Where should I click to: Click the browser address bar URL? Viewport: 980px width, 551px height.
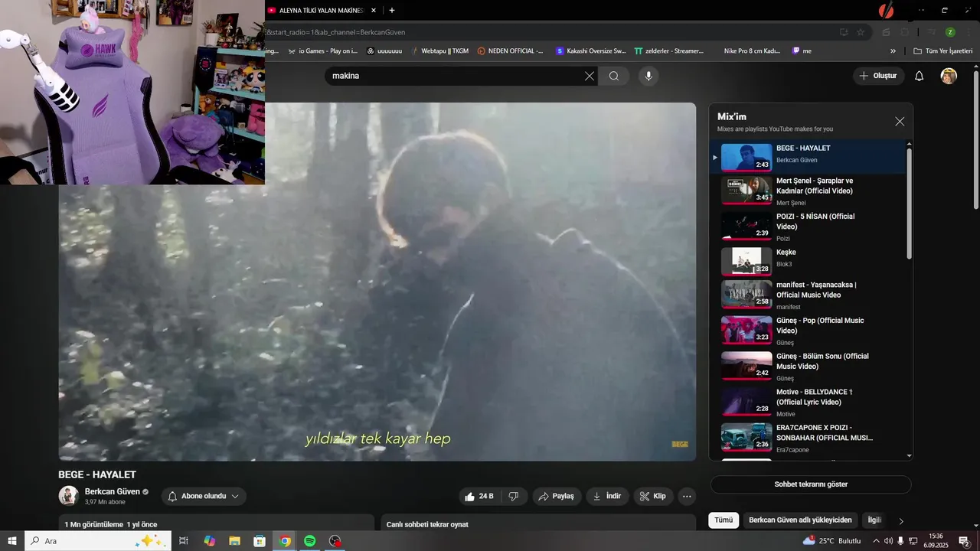click(335, 32)
